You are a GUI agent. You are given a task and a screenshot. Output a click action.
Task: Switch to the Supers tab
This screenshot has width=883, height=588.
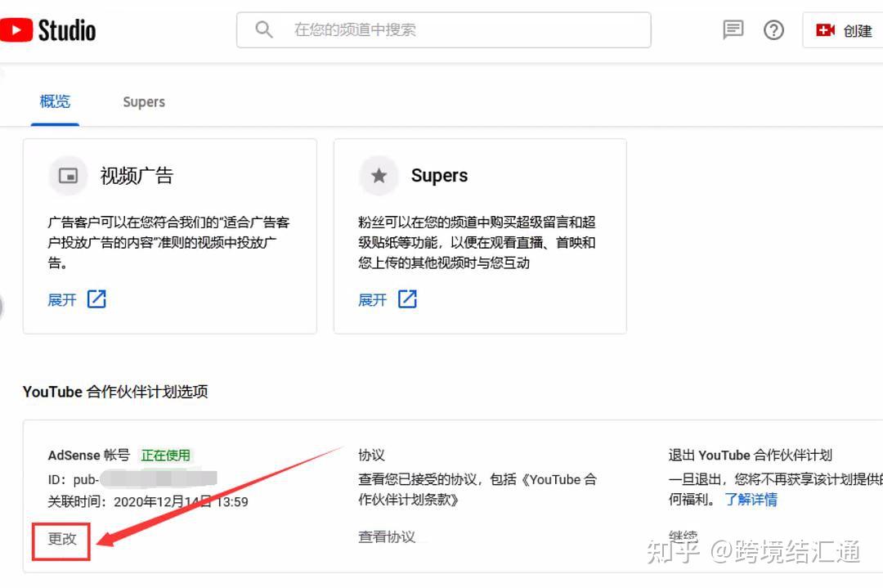(144, 102)
